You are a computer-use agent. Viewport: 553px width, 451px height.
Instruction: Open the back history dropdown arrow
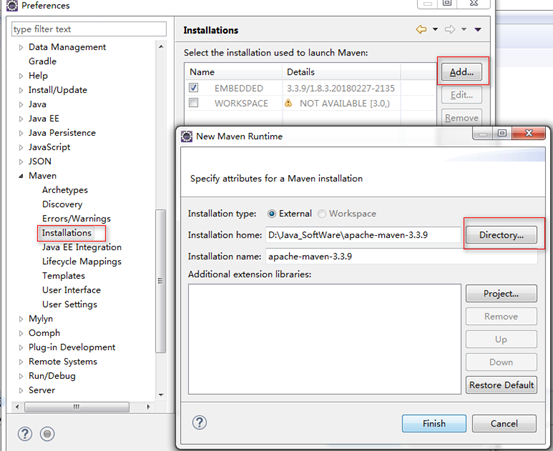click(x=435, y=30)
